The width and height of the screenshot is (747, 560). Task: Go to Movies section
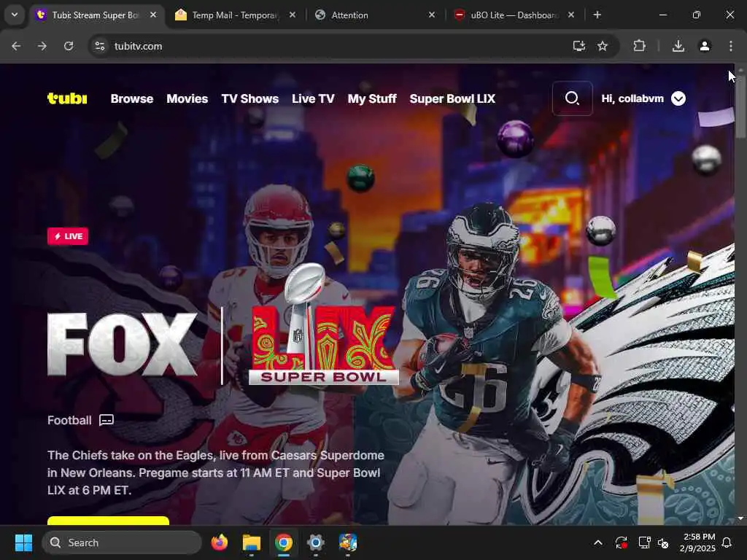187,98
